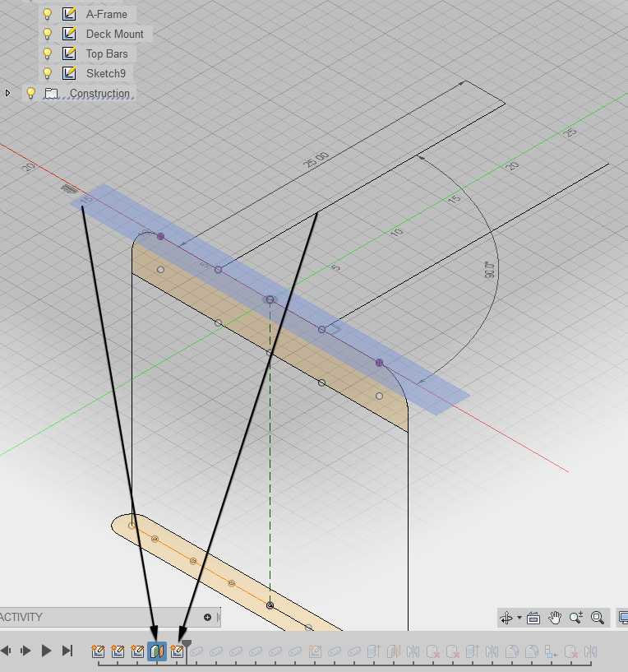Click the sketch icon next to Top Bars
Viewport: 628px width, 672px height.
click(x=69, y=53)
